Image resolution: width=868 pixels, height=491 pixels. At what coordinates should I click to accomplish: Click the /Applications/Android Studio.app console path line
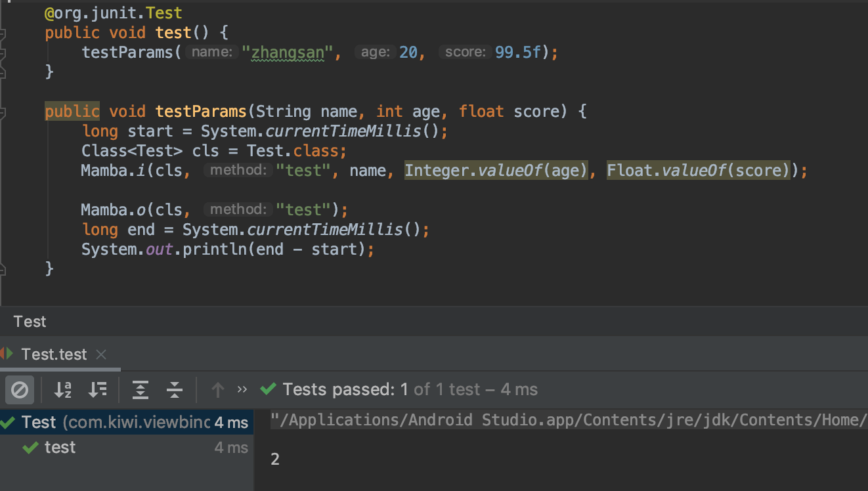569,420
